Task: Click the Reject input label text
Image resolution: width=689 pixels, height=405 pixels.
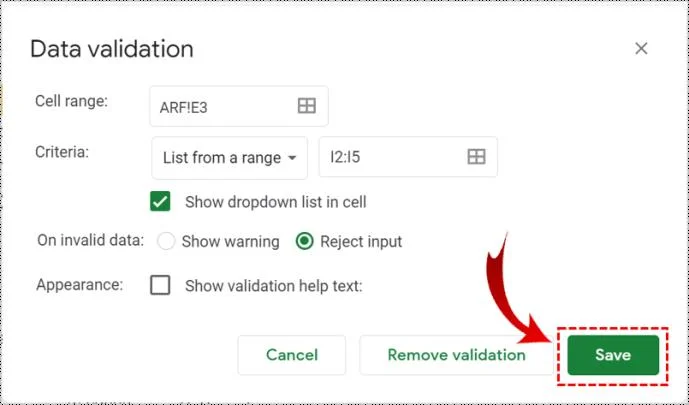Action: (x=361, y=242)
